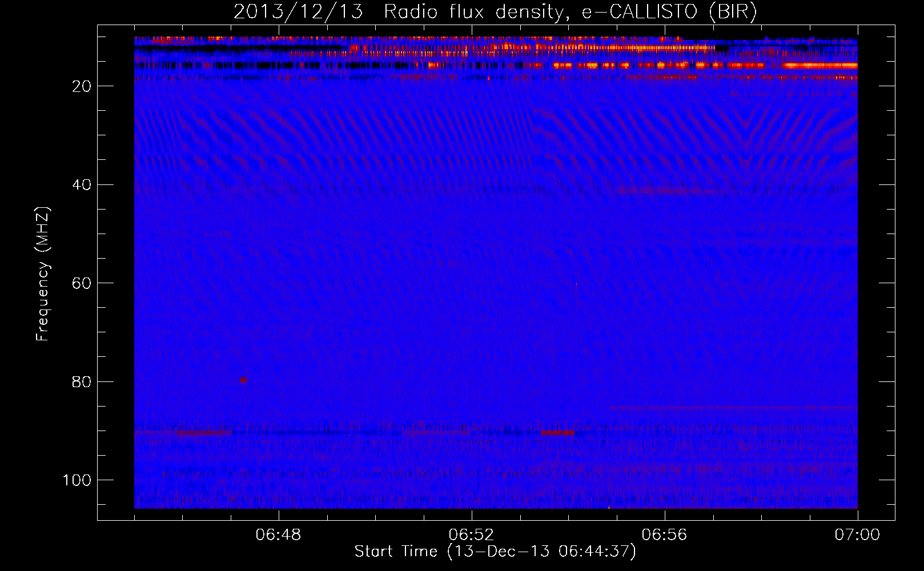
Task: Click the "06:48" time tick label
Action: pos(279,535)
